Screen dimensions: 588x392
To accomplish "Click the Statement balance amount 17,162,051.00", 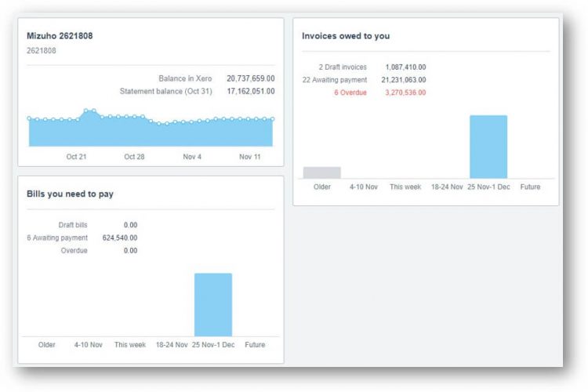I will point(250,92).
